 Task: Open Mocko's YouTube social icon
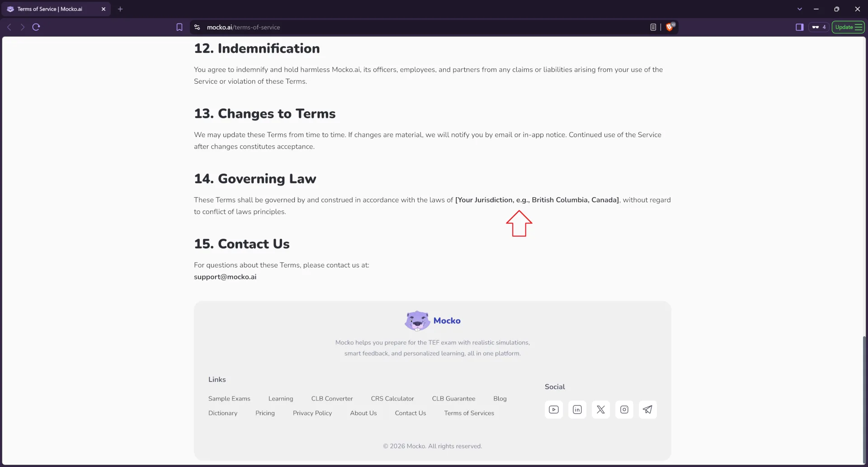click(553, 410)
